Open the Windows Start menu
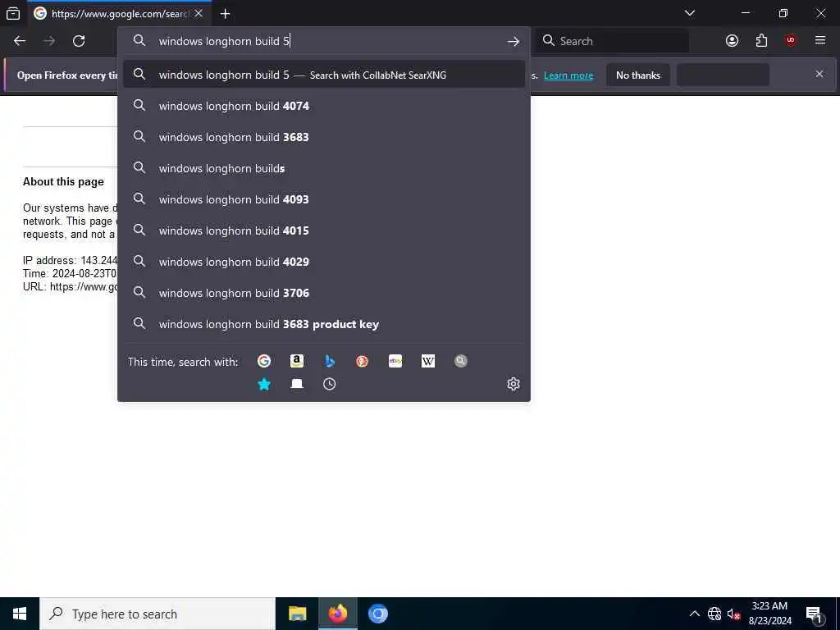The image size is (840, 630). [x=20, y=614]
